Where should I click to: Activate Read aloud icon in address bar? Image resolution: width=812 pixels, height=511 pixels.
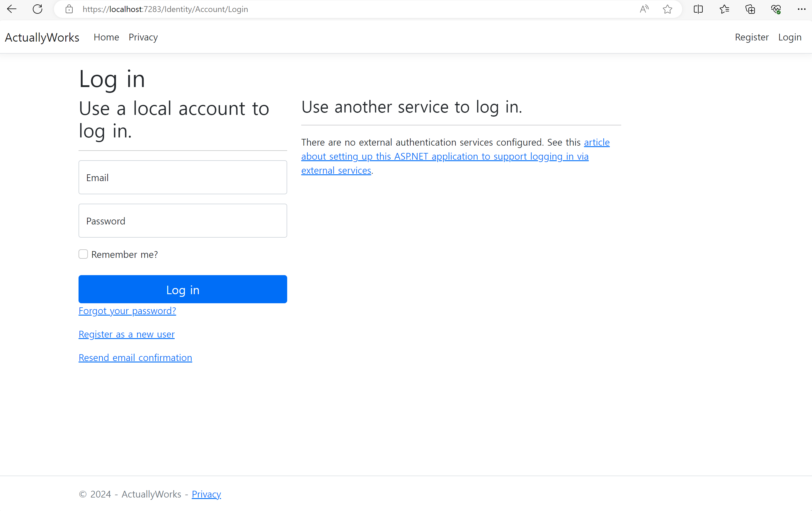point(644,9)
